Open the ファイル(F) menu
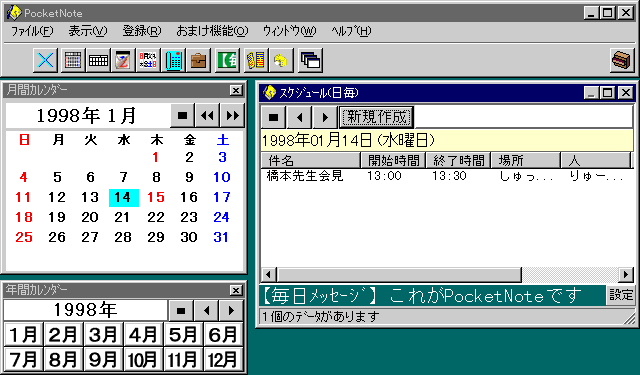Screen dimensions: 640x375 click(x=32, y=31)
